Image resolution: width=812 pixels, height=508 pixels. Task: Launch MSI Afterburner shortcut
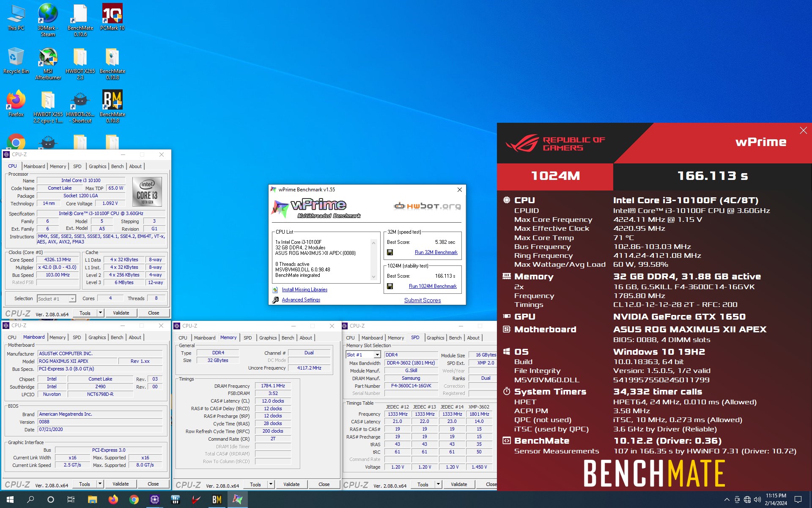click(x=48, y=63)
